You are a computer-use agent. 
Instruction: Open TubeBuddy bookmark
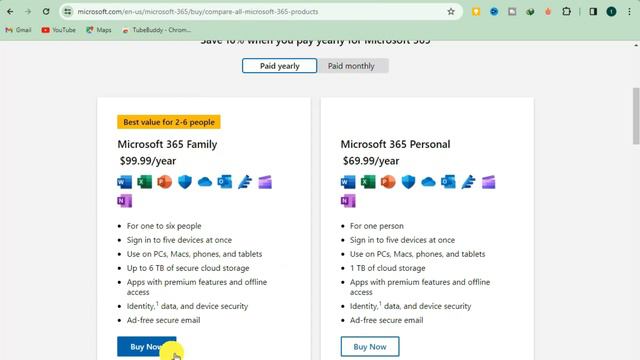[x=156, y=30]
